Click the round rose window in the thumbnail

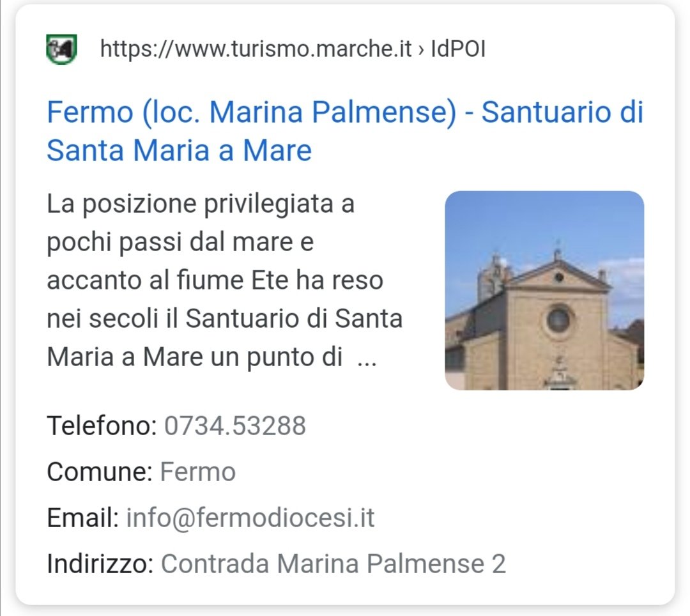[x=558, y=320]
